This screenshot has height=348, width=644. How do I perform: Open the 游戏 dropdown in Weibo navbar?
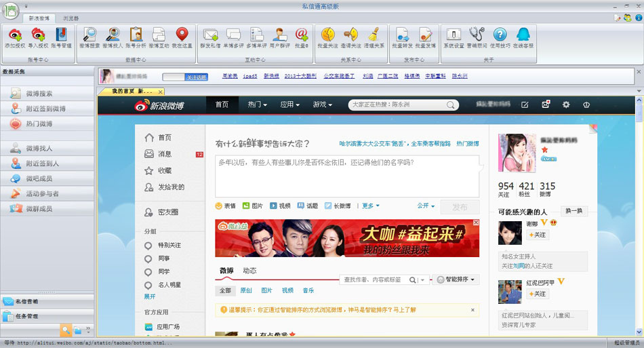tap(323, 104)
